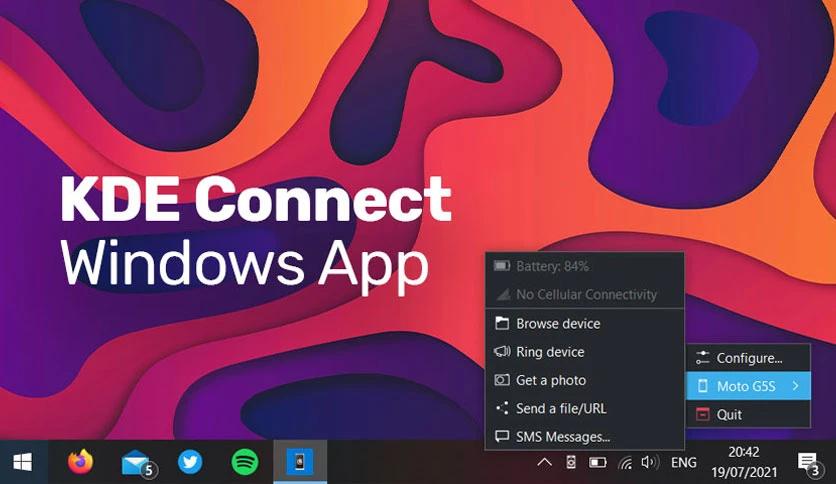The height and width of the screenshot is (484, 836).
Task: Click the sliders icon beside Configure
Action: click(x=703, y=358)
